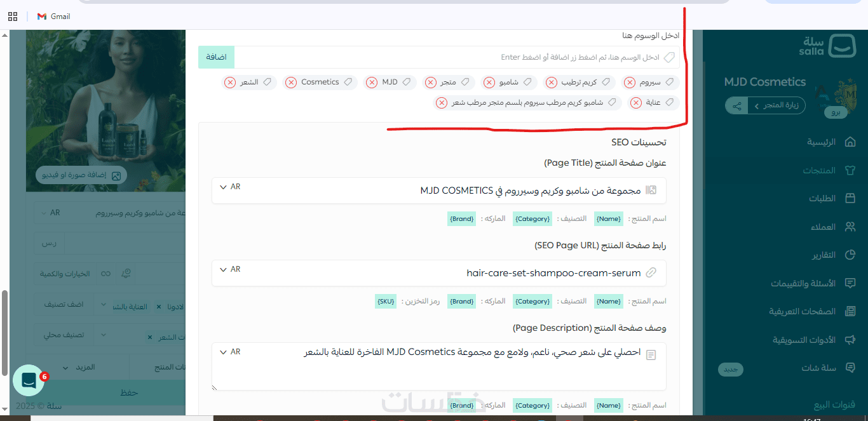Viewport: 868px width, 421px height.
Task: Open AR dropdown next to product name
Action: [50, 213]
